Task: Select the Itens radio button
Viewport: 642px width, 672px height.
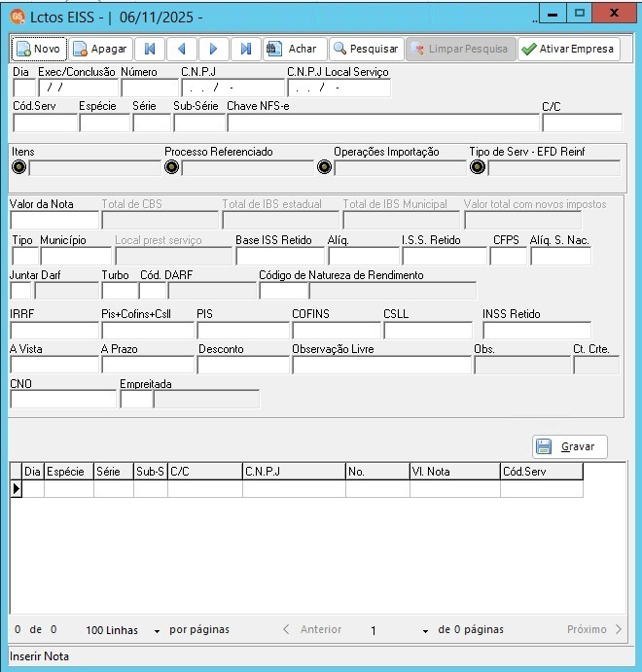Action: point(18,166)
